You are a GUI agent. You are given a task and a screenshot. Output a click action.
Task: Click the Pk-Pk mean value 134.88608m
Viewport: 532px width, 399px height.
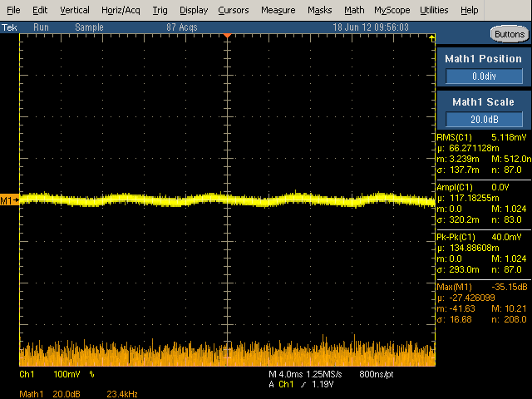tap(474, 248)
